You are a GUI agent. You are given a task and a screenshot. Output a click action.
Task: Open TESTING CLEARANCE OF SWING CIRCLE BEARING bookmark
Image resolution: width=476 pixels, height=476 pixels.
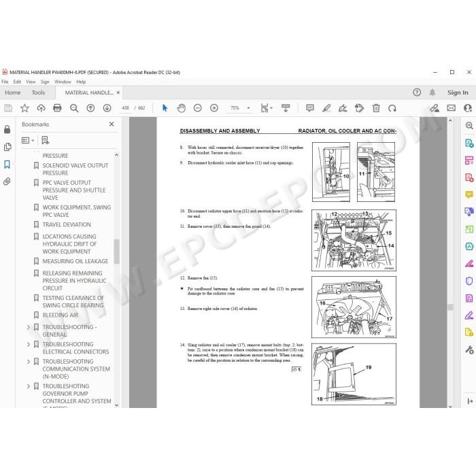pos(73,301)
